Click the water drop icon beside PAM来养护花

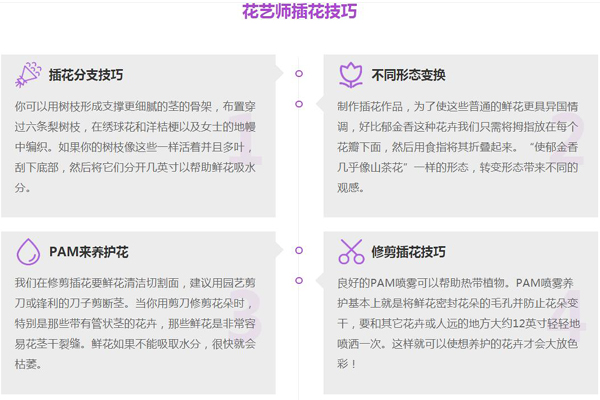29,251
